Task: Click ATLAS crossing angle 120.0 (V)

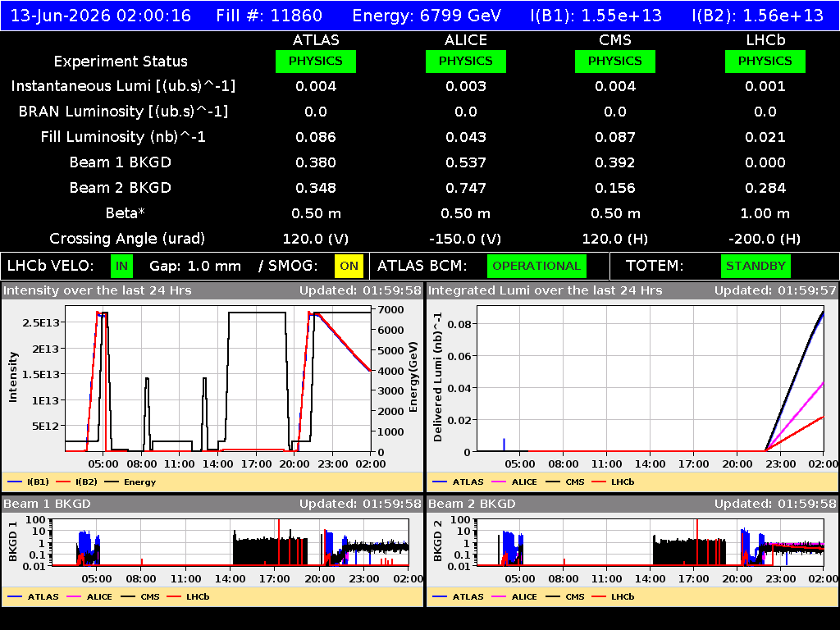Action: [316, 239]
